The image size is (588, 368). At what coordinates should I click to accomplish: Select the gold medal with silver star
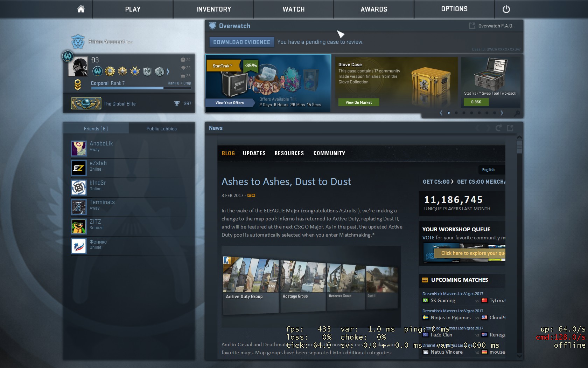point(122,71)
